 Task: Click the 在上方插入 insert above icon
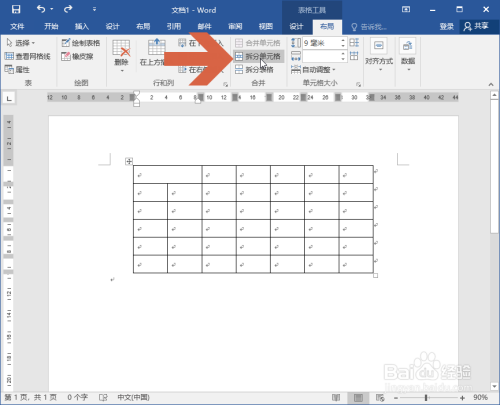click(156, 47)
